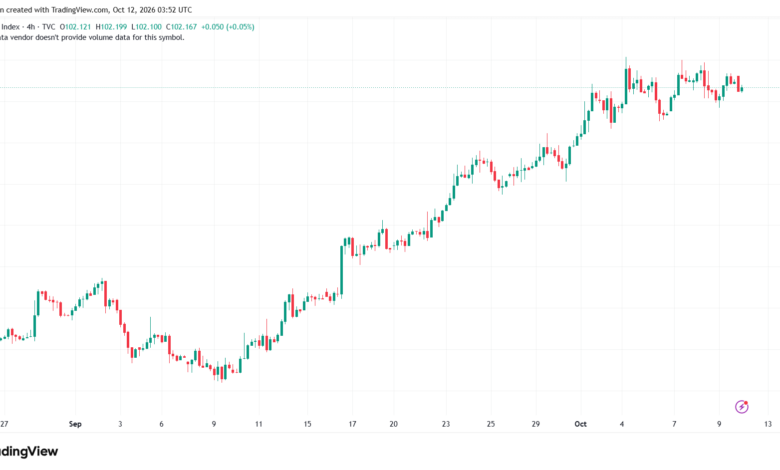Click the '27' date label on the axis
Image resolution: width=780 pixels, height=470 pixels.
point(4,424)
